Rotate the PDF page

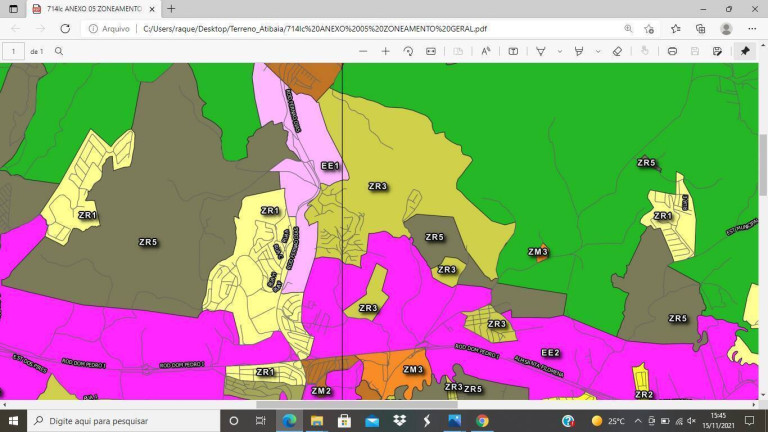pos(408,51)
